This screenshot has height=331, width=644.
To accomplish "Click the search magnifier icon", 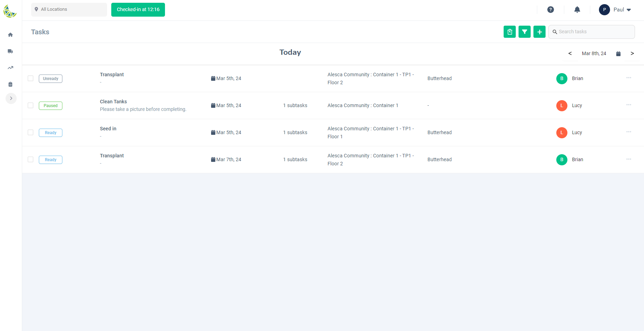I will (555, 32).
